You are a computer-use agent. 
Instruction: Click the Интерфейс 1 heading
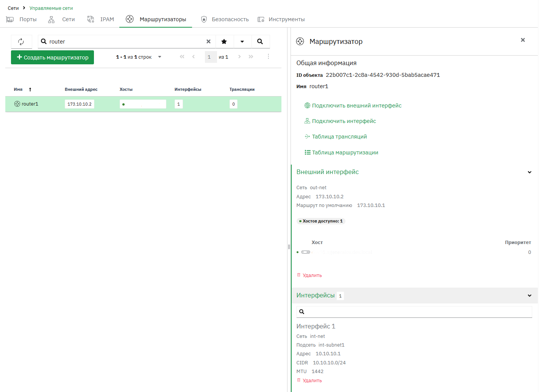coord(316,326)
